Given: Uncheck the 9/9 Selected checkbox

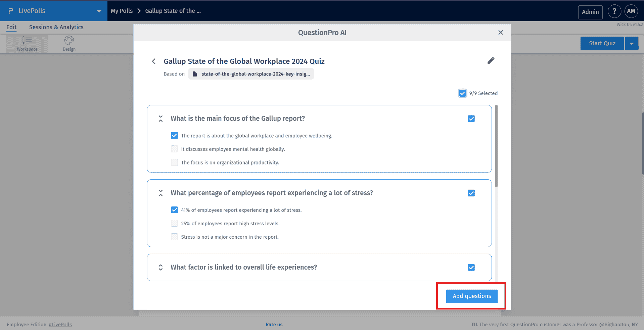Looking at the screenshot, I should 462,93.
